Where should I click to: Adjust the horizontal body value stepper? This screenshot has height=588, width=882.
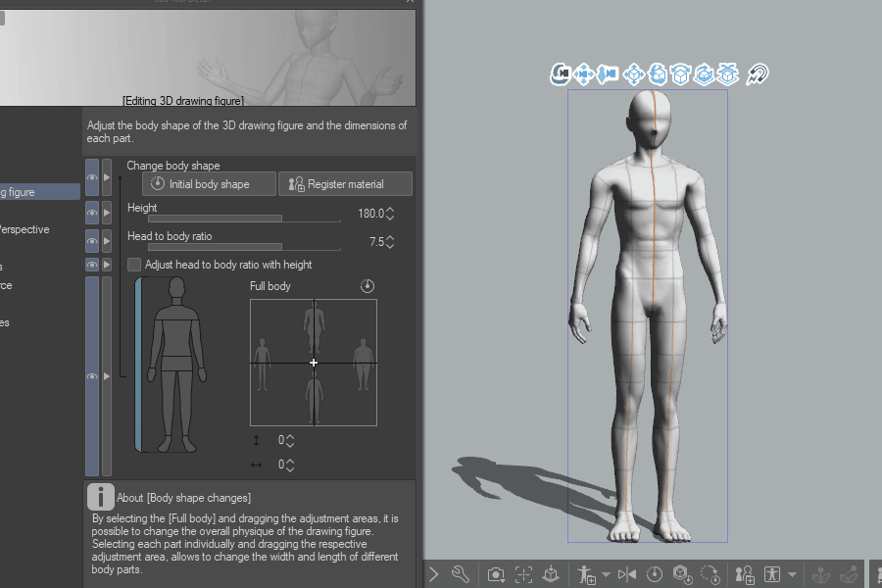[x=290, y=465]
